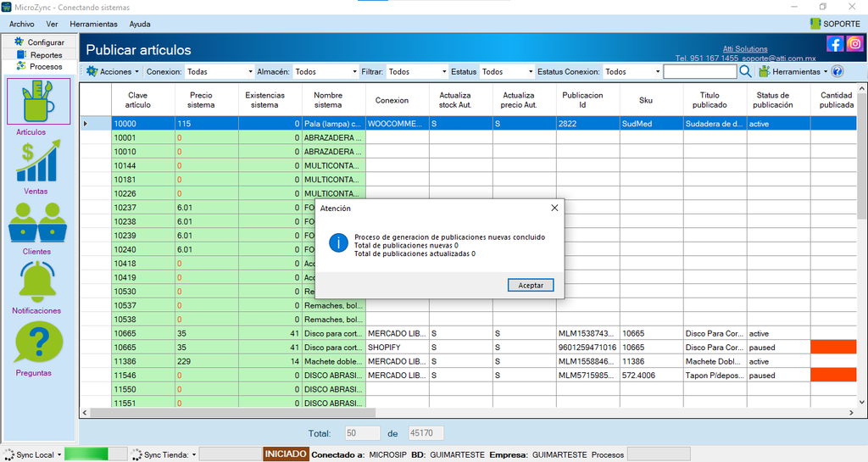Click clave cell 11551
Viewport: 868px width, 462px height.
(143, 403)
